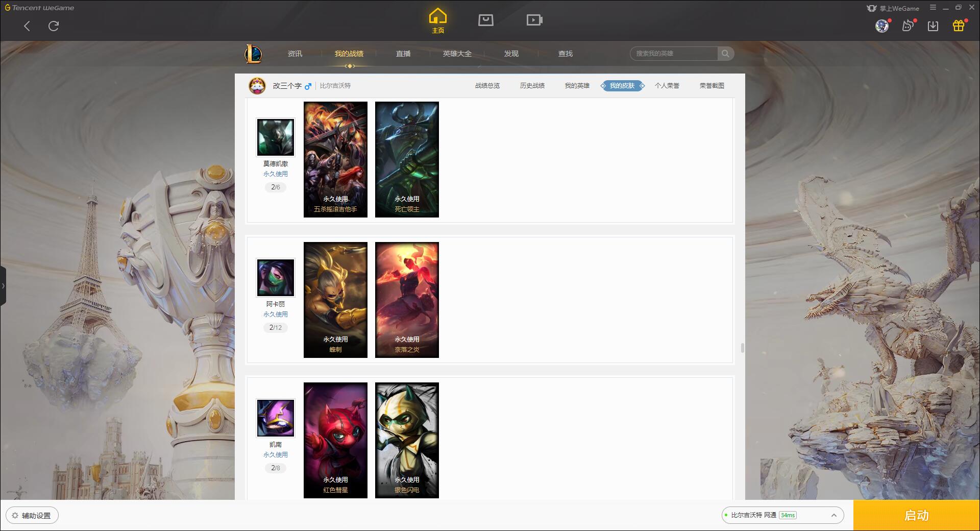Open the 掌上WeGame mobile link
Viewport: 980px width, 531px height.
coord(893,8)
